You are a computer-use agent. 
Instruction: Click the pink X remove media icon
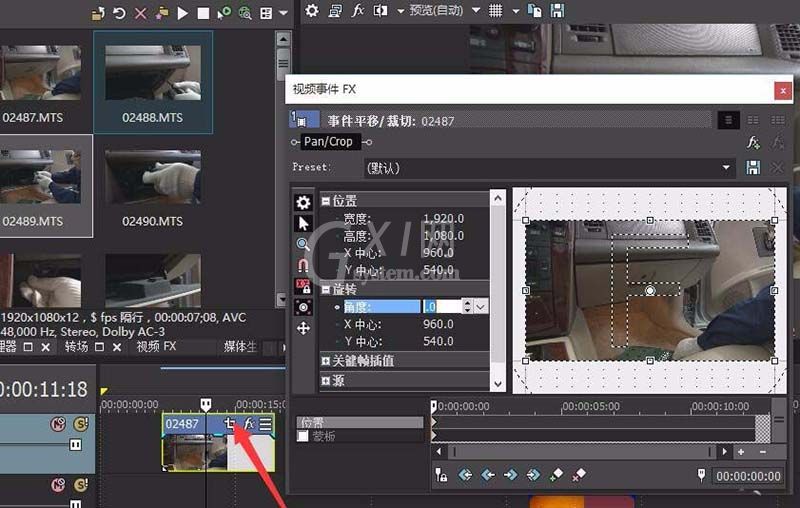[x=140, y=13]
